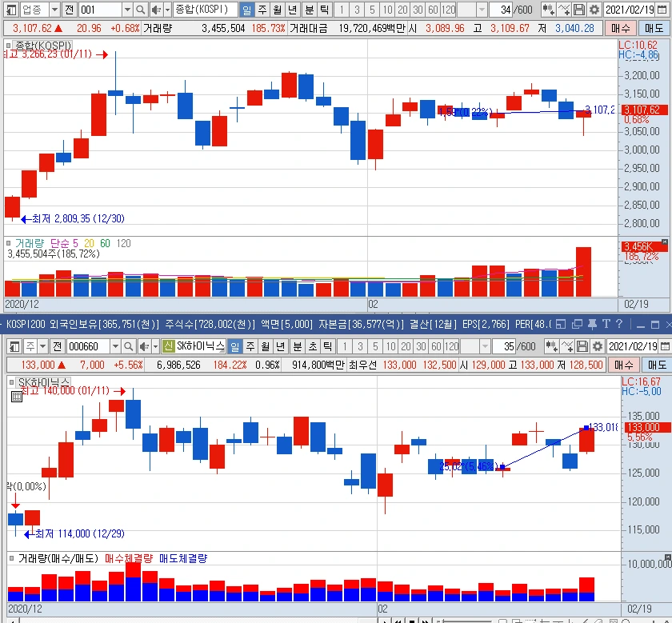Toggle the sidebar panel icon in the KOSPI window

(x=11, y=10)
